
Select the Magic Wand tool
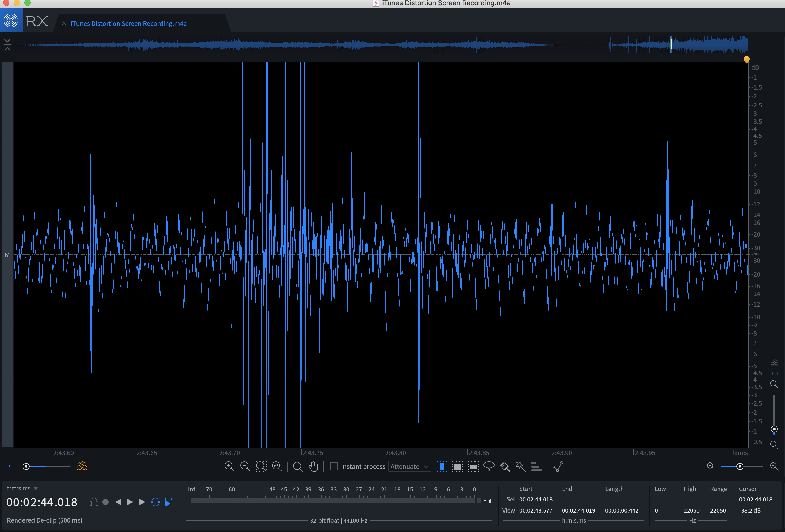coord(521,466)
